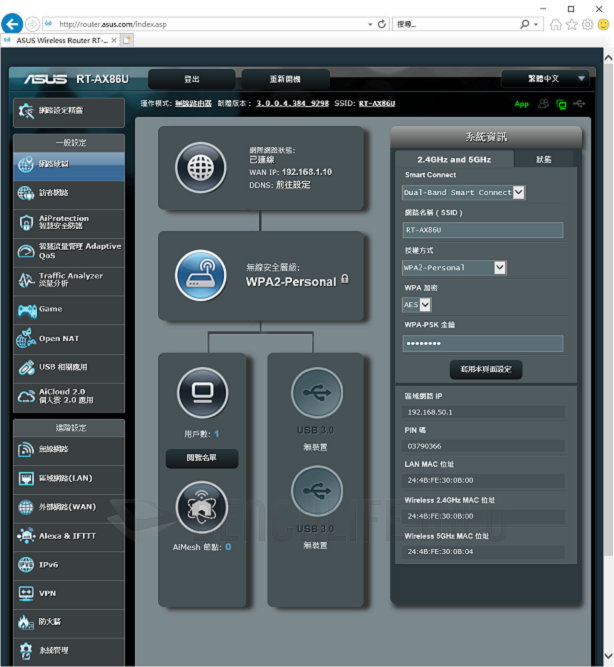Screen dimensions: 614x667
Task: Open Traffic Analyzer in the sidebar
Action: (x=69, y=280)
